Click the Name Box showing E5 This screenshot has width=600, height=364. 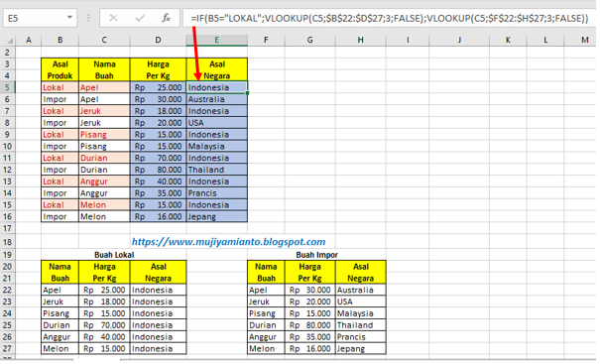tap(35, 18)
